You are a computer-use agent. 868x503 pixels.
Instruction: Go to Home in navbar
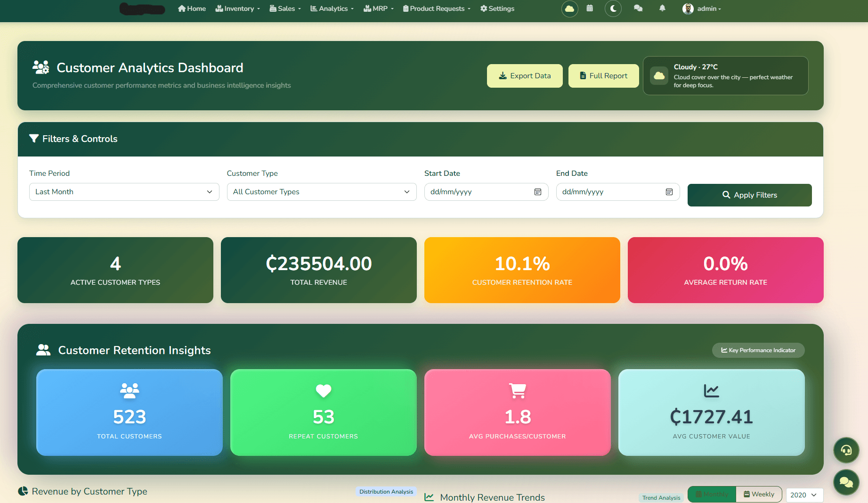click(x=192, y=8)
